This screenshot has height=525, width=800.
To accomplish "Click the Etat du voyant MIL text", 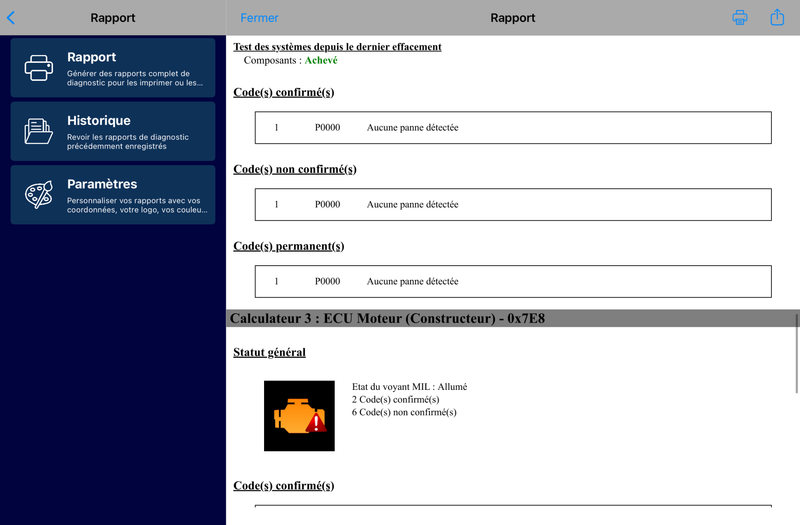I will 409,387.
